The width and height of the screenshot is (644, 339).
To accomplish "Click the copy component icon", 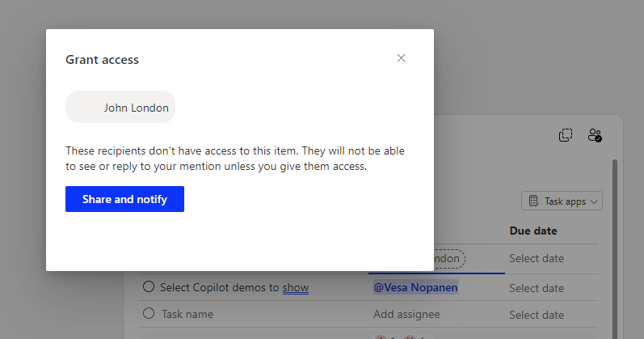I will (x=566, y=135).
